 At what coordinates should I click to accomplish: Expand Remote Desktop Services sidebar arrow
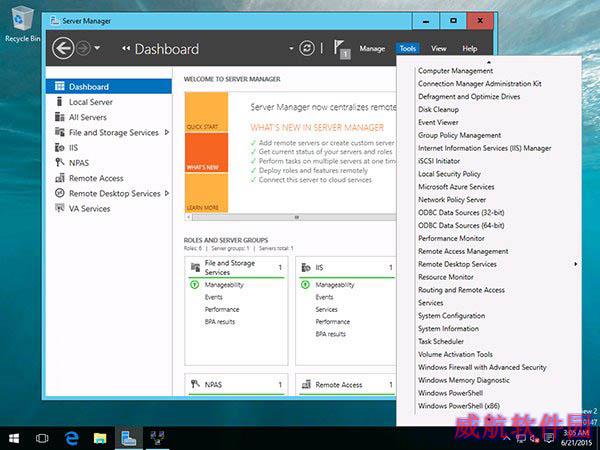pos(166,193)
